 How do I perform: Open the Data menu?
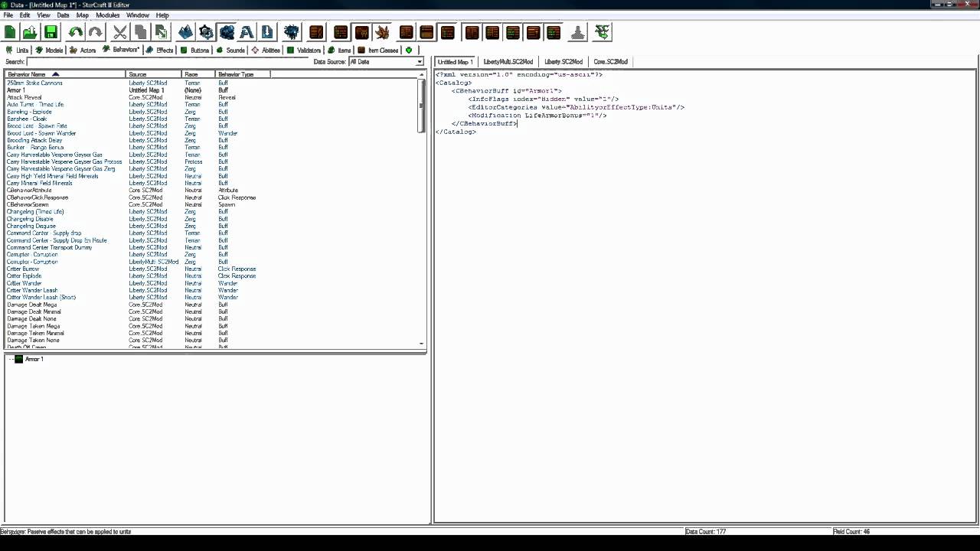(63, 15)
